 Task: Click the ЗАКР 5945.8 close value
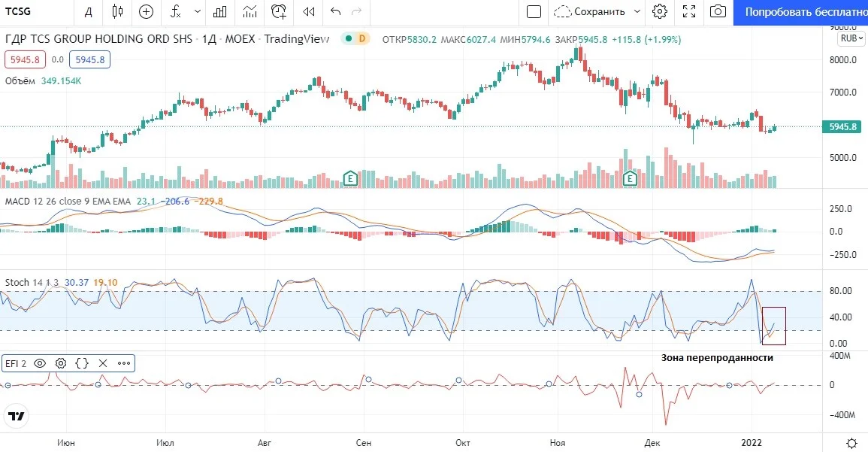pyautogui.click(x=581, y=39)
